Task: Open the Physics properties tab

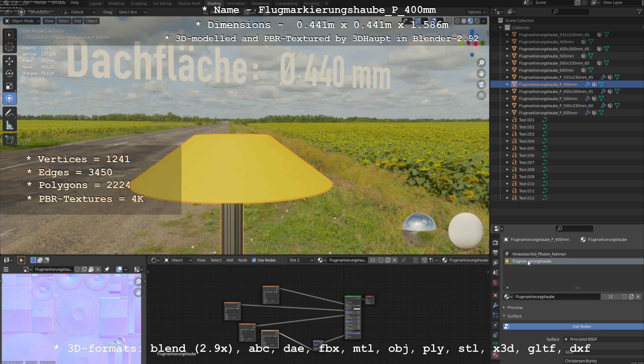Action: pos(495,325)
